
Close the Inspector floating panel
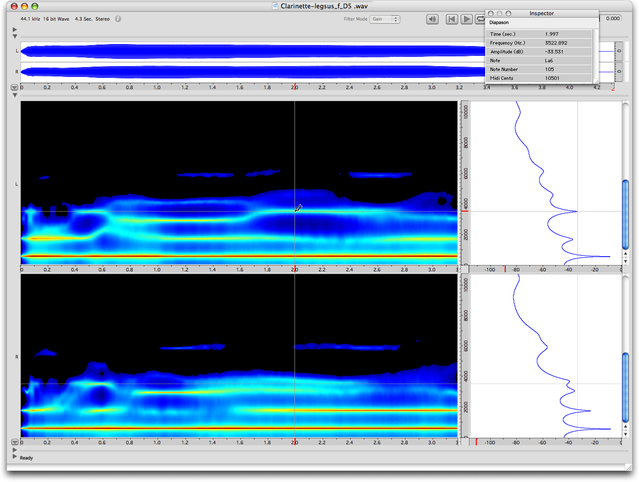(493, 13)
